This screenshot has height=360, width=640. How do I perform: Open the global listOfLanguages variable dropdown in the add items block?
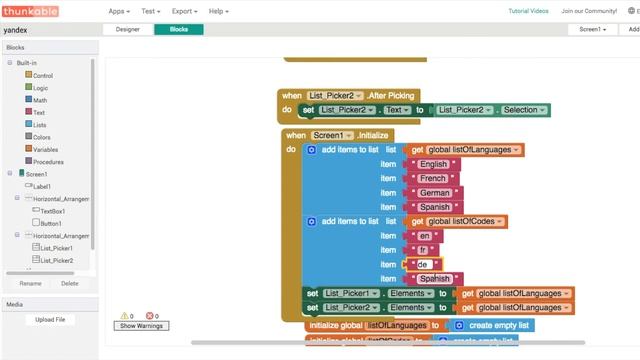pos(473,150)
